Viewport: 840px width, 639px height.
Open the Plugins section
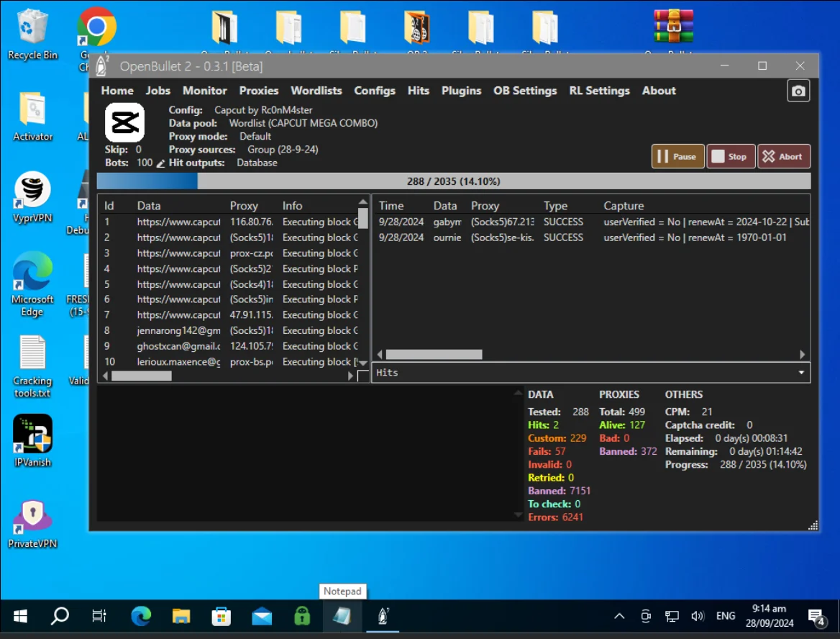(x=461, y=91)
